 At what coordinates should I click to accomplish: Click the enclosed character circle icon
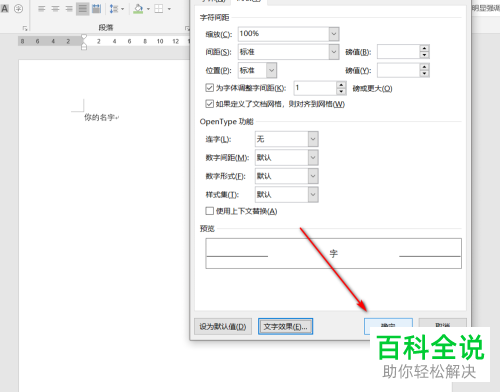(19, 9)
